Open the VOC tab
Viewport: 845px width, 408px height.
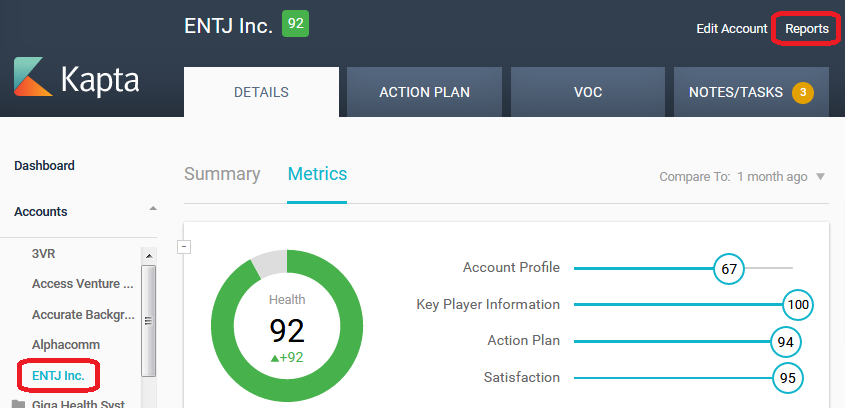point(588,92)
